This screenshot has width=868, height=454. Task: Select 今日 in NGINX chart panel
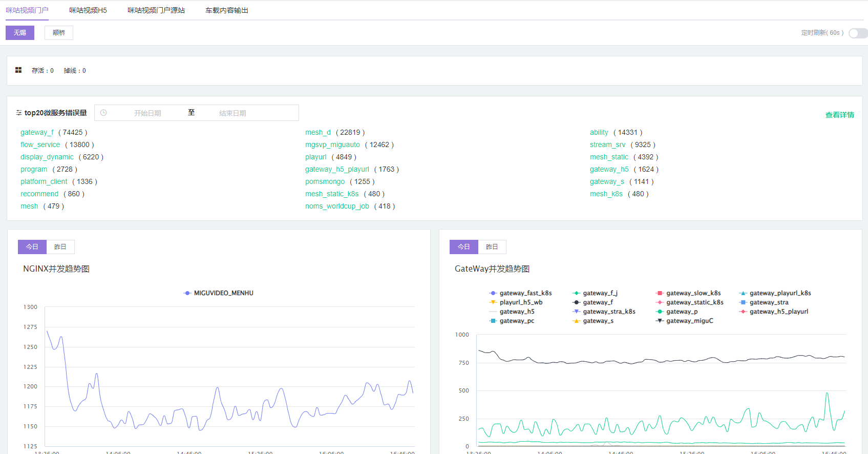pos(32,247)
